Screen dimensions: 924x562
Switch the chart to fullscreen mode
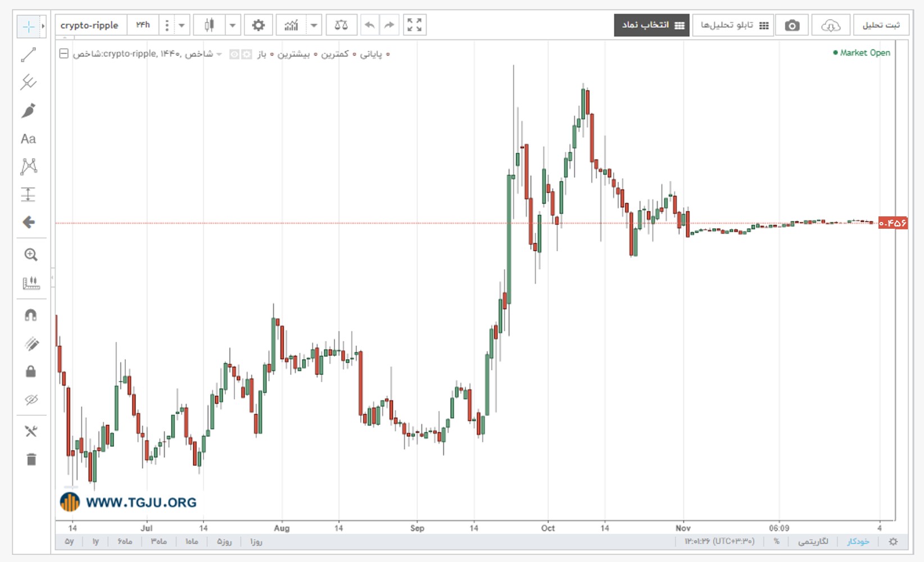(x=415, y=25)
